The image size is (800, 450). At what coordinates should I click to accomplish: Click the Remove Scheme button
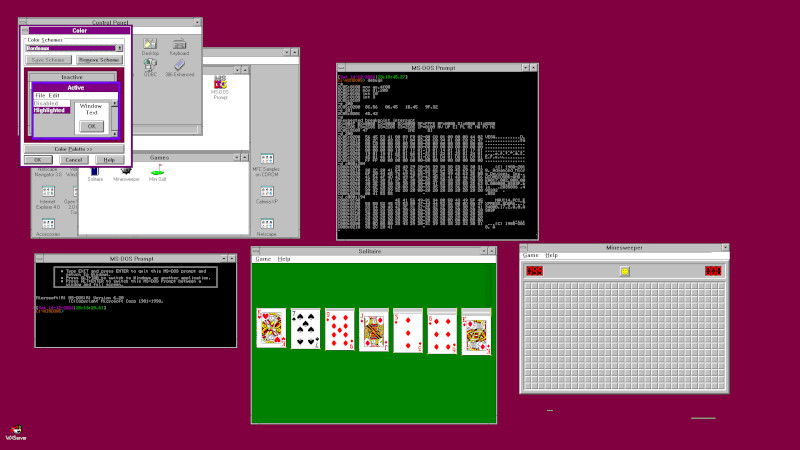pos(96,60)
